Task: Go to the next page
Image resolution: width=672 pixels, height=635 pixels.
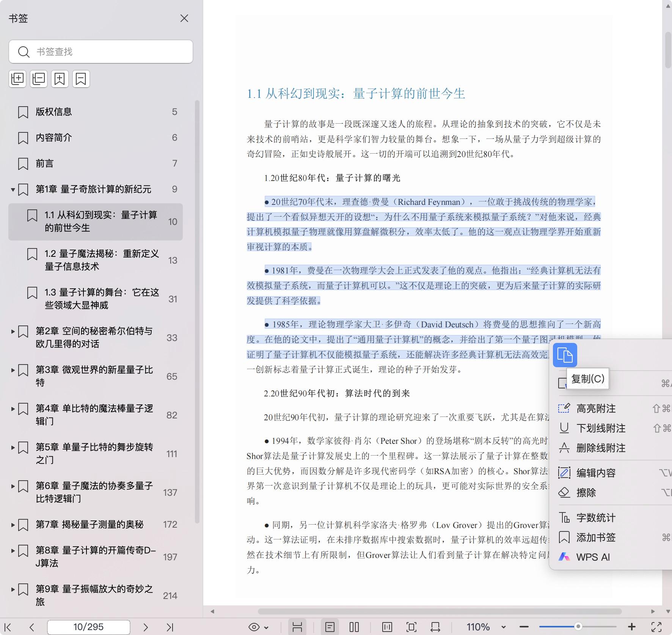Action: 146,627
